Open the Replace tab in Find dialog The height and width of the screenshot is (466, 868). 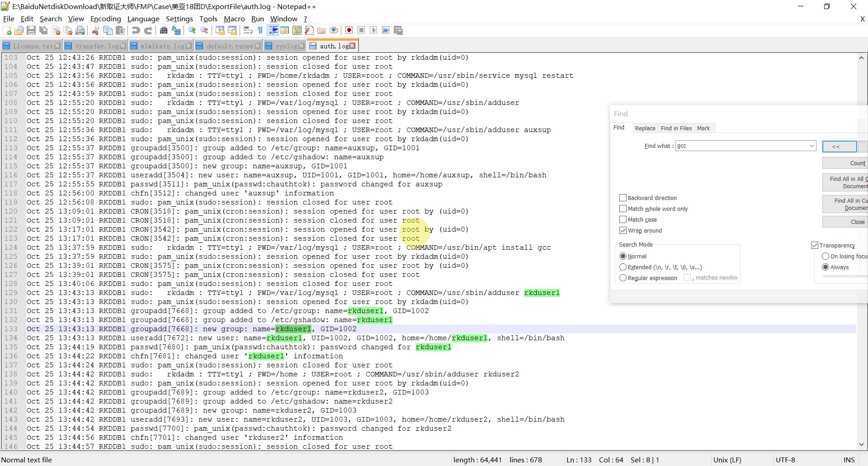tap(645, 128)
